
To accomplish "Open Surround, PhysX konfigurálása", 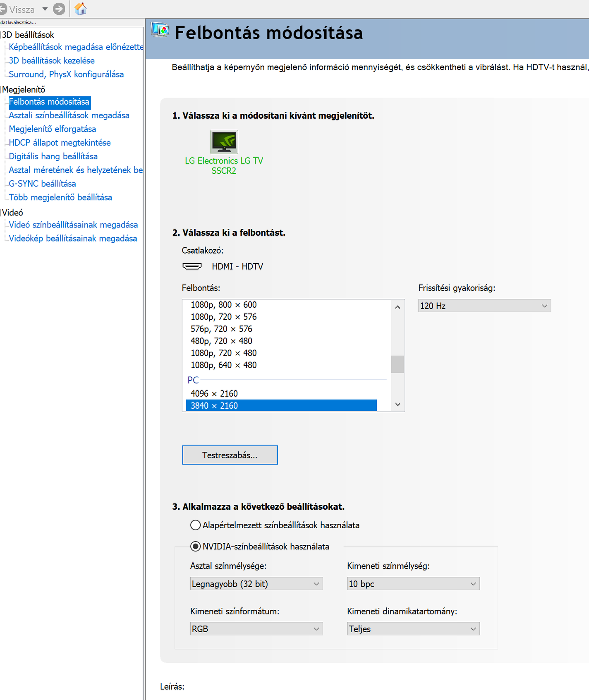I will (66, 74).
